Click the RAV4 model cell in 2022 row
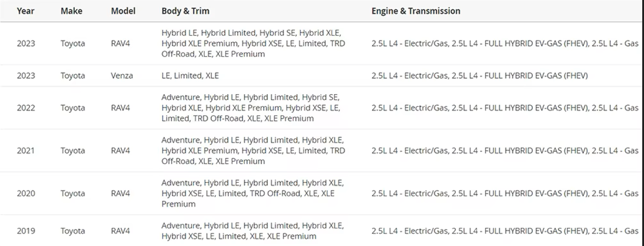644x246 pixels. 120,108
